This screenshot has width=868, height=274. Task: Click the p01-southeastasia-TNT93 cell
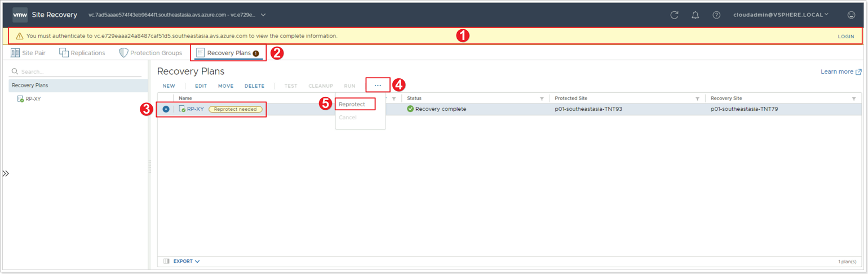click(x=588, y=109)
